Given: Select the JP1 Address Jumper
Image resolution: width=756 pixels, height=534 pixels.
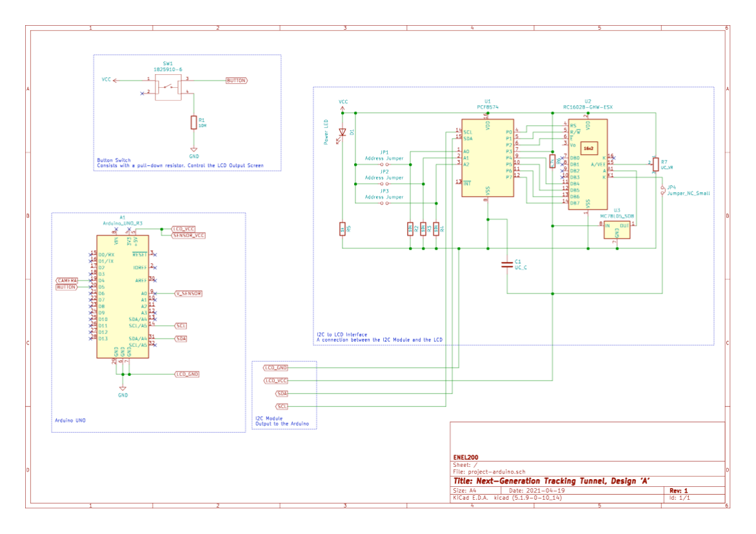Looking at the screenshot, I should coord(384,164).
